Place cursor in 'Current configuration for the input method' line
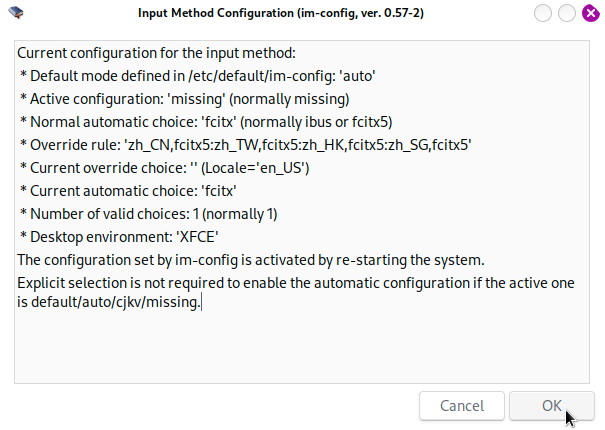This screenshot has height=430, width=605. [x=156, y=53]
